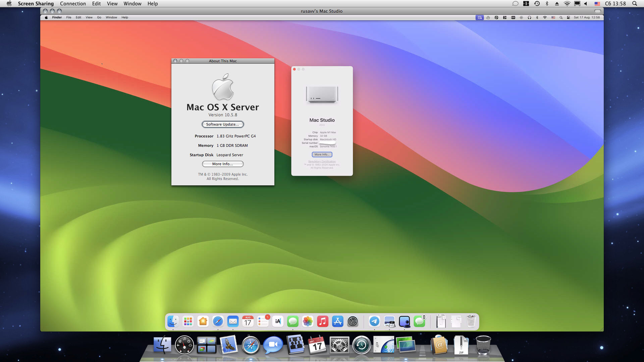This screenshot has height=362, width=644.
Task: Open the Connection menu in Screen Sharing
Action: pyautogui.click(x=73, y=4)
